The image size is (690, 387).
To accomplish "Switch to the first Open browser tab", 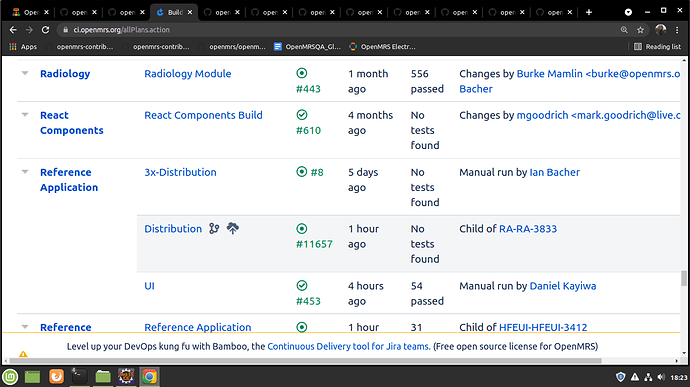I will 30,12.
